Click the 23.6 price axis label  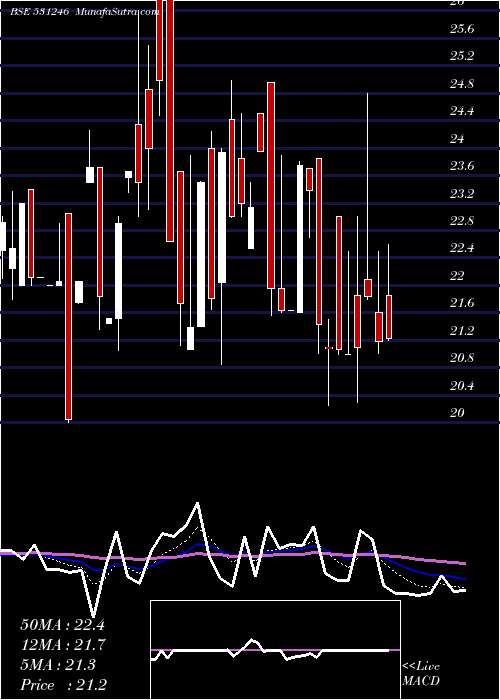pyautogui.click(x=462, y=166)
